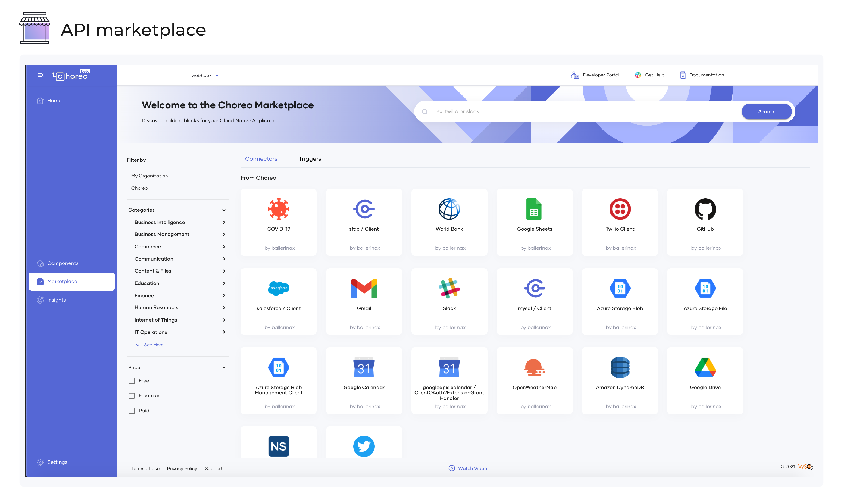Open the Gmail connector card
Viewport: 843px width, 504px height.
click(x=364, y=301)
